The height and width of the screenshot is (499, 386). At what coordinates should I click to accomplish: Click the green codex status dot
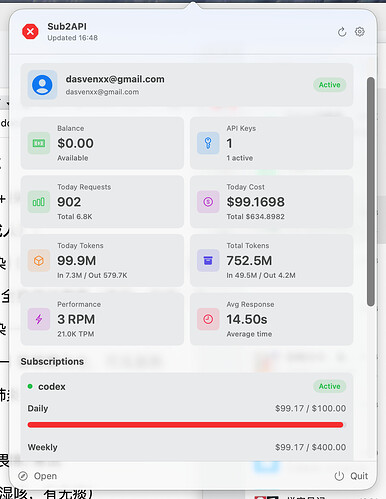click(x=30, y=386)
